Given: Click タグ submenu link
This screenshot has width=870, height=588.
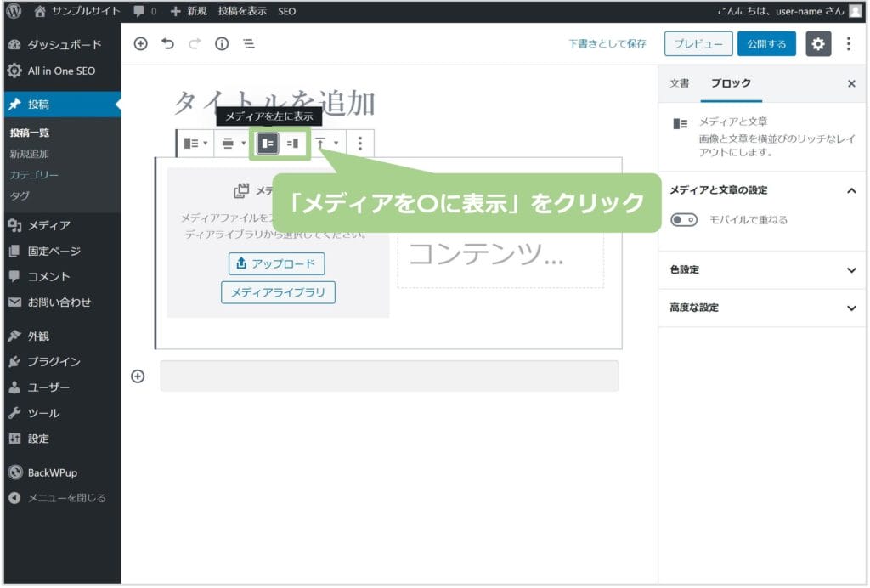Looking at the screenshot, I should coord(20,195).
